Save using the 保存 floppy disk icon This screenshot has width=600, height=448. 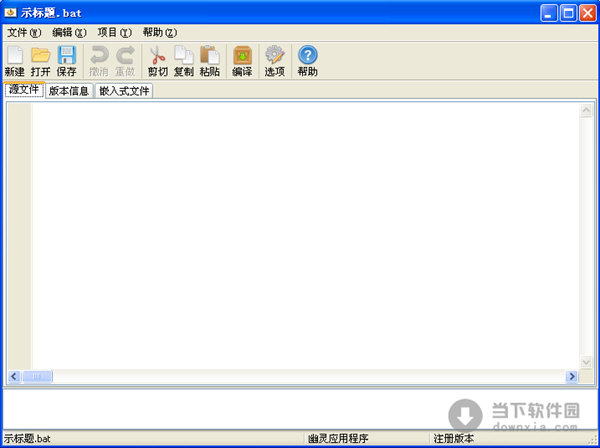coord(67,61)
